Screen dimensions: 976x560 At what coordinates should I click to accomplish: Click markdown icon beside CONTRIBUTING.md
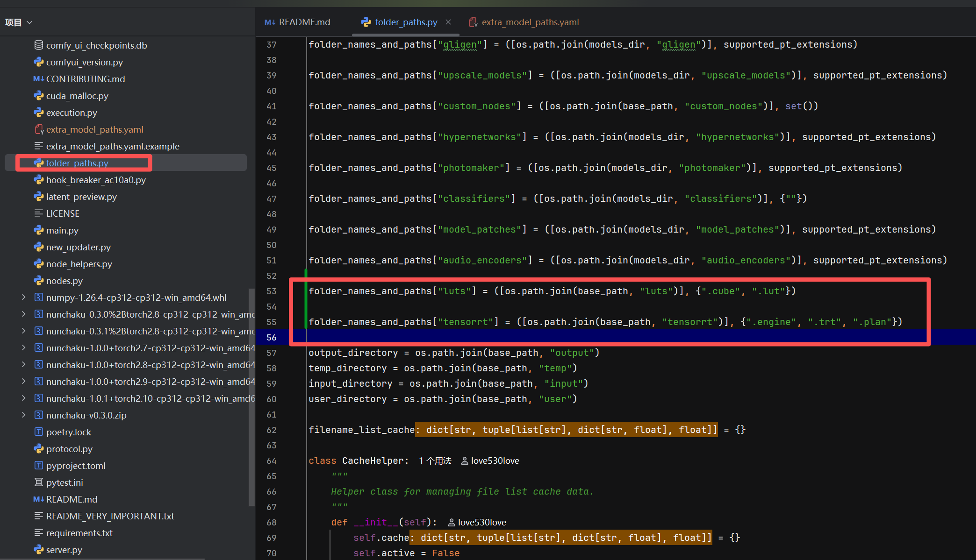(x=38, y=79)
